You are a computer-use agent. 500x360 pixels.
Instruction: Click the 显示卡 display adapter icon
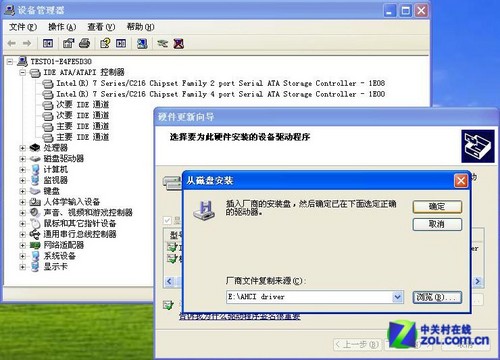click(x=35, y=267)
